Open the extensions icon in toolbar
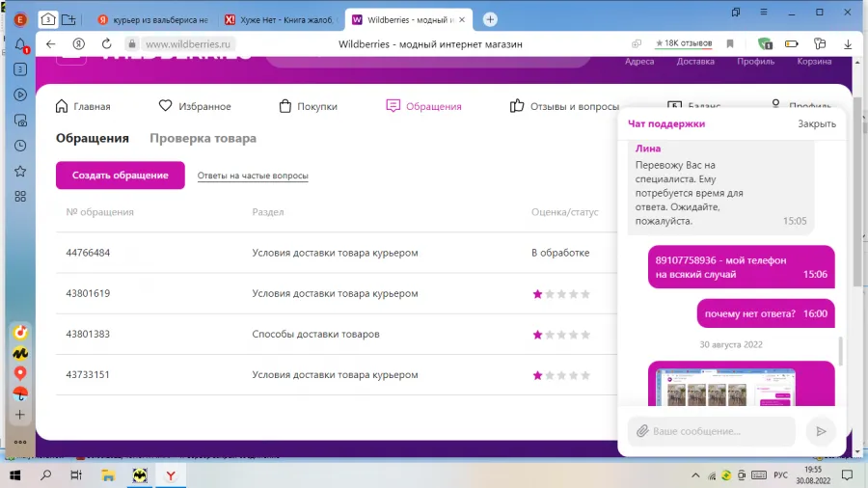The width and height of the screenshot is (868, 488). 820,43
